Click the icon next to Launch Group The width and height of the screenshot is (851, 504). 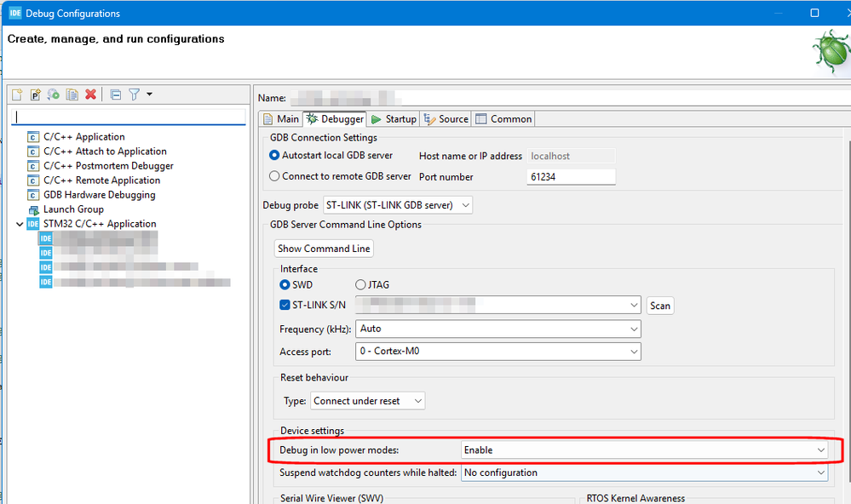click(33, 210)
